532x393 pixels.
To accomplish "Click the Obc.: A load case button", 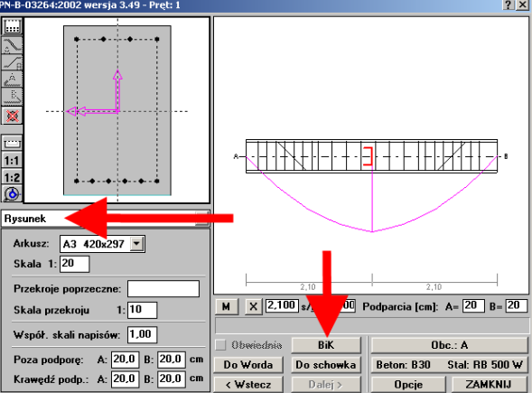I will coord(449,345).
